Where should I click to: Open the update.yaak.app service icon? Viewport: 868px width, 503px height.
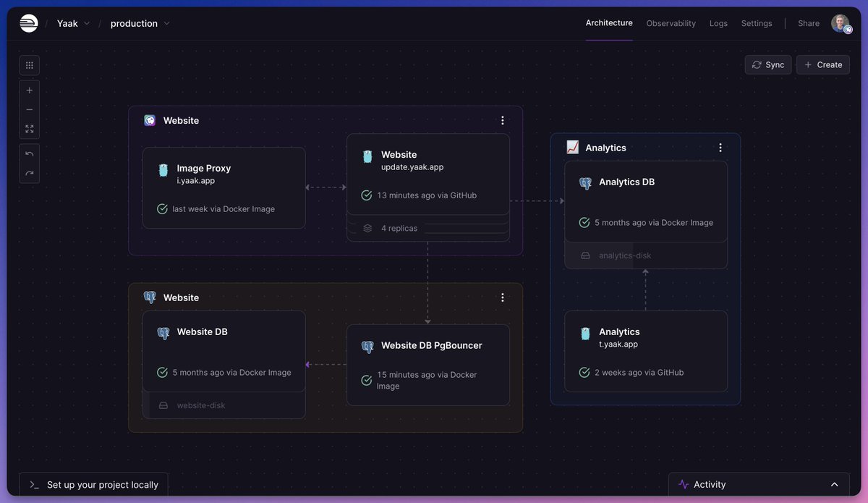pos(367,156)
